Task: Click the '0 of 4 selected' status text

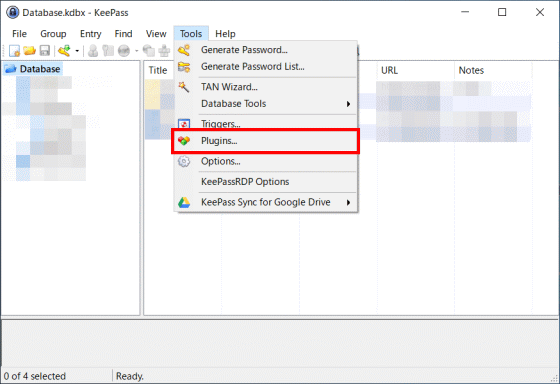Action: coord(35,376)
